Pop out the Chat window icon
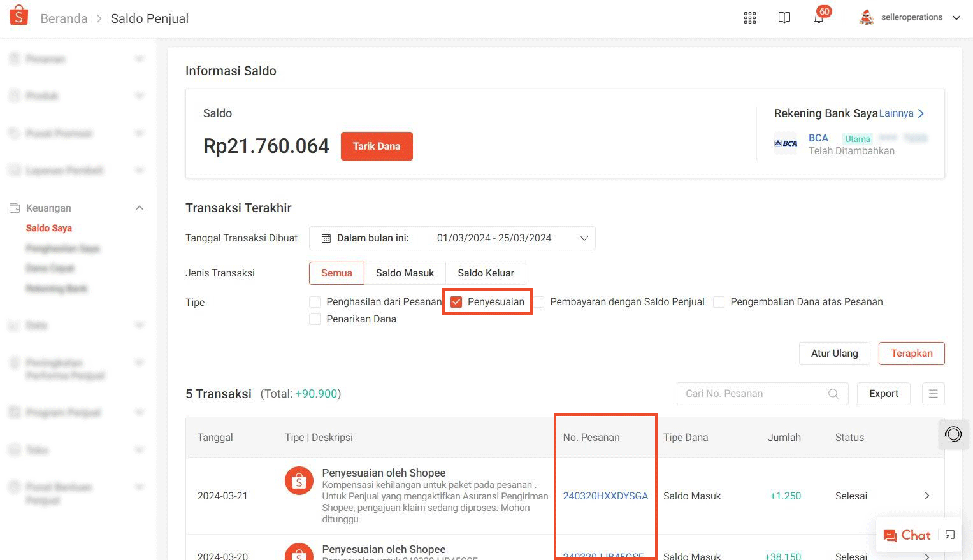This screenshot has height=560, width=973. pyautogui.click(x=949, y=535)
